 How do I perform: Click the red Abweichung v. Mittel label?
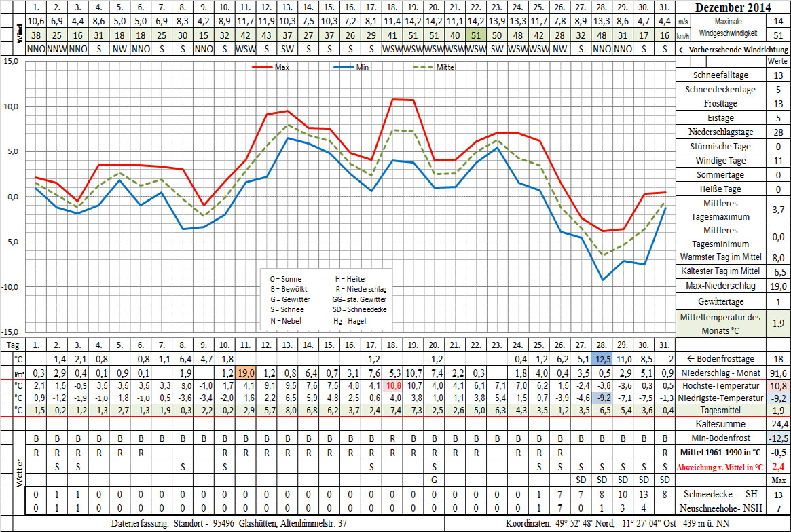click(x=720, y=467)
